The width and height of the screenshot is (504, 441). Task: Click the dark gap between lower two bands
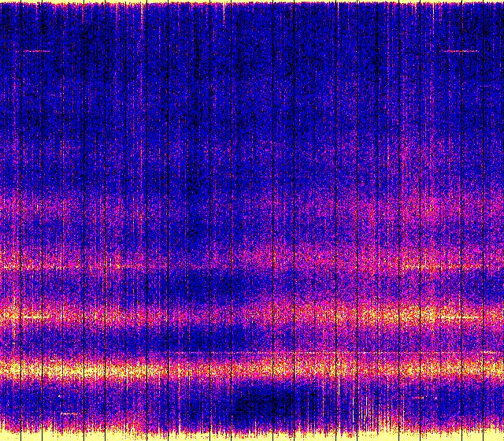point(252,340)
